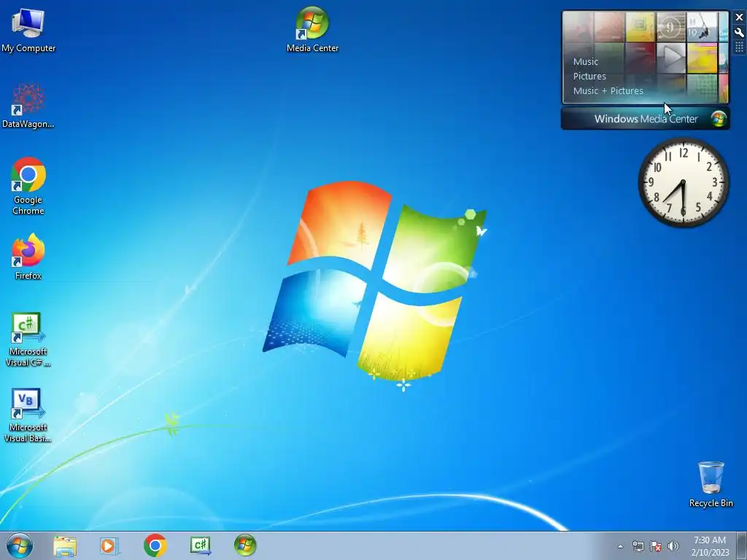
Task: Choose Pictures in the Media Center gadget
Action: tap(589, 76)
